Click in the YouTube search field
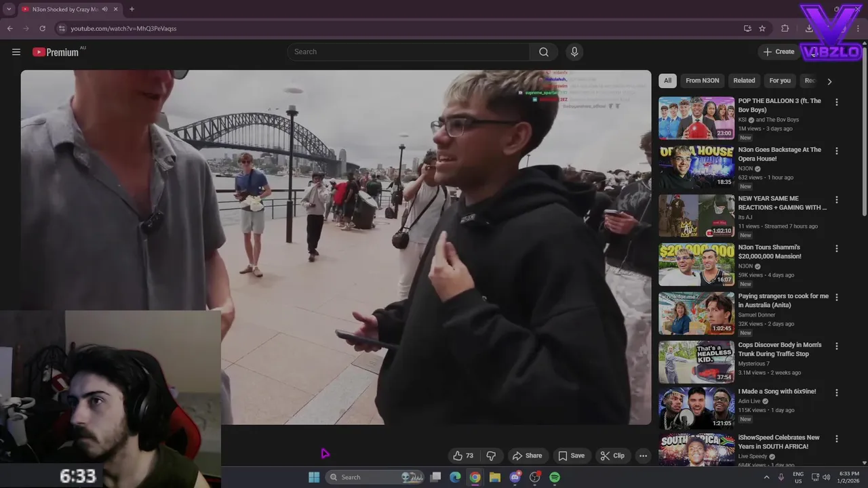Viewport: 868px width, 488px height. click(409, 52)
